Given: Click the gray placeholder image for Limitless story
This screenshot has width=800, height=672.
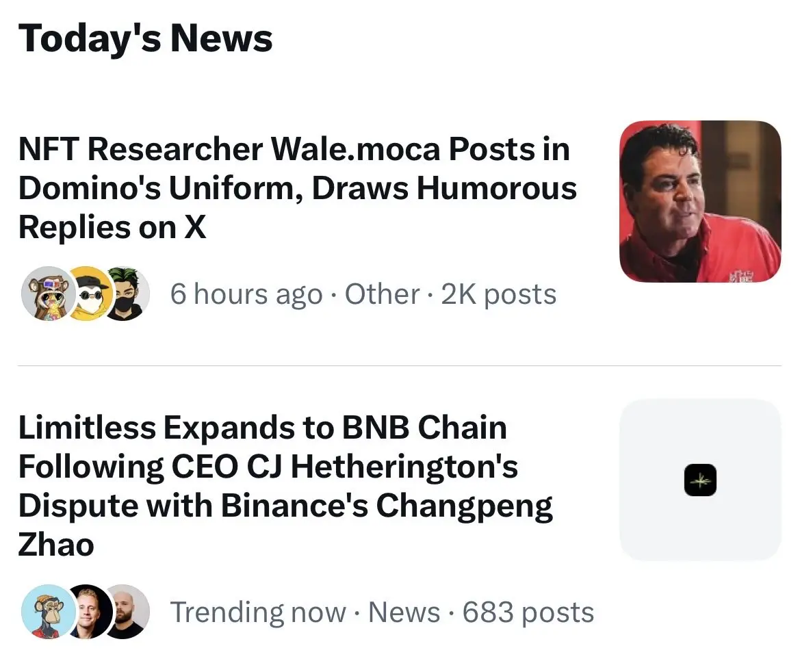Looking at the screenshot, I should (x=699, y=424).
